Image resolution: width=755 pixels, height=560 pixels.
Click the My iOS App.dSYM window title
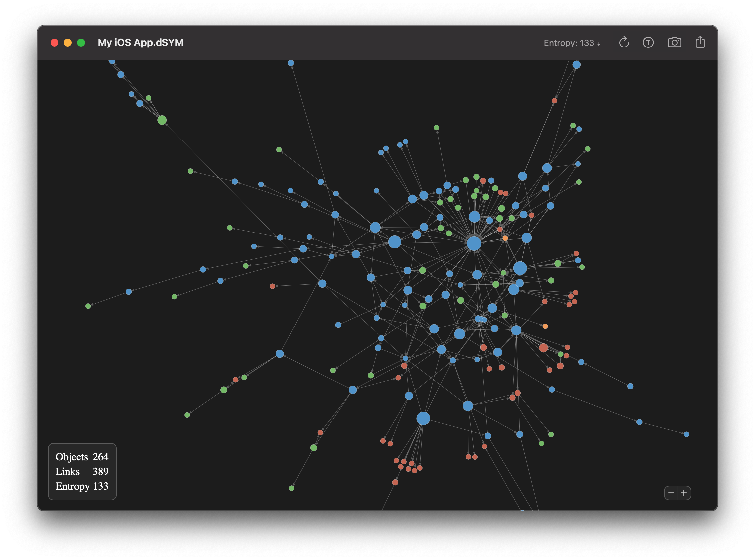[x=141, y=43]
